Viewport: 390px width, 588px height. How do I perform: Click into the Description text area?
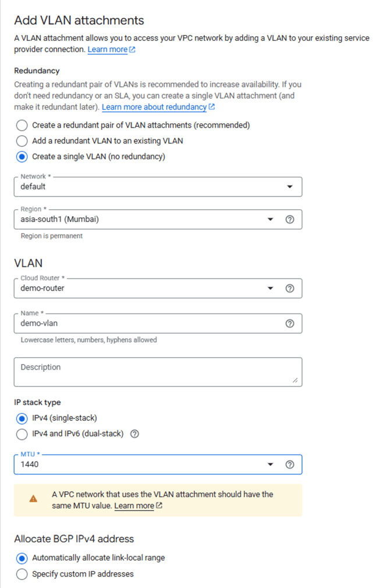[158, 372]
